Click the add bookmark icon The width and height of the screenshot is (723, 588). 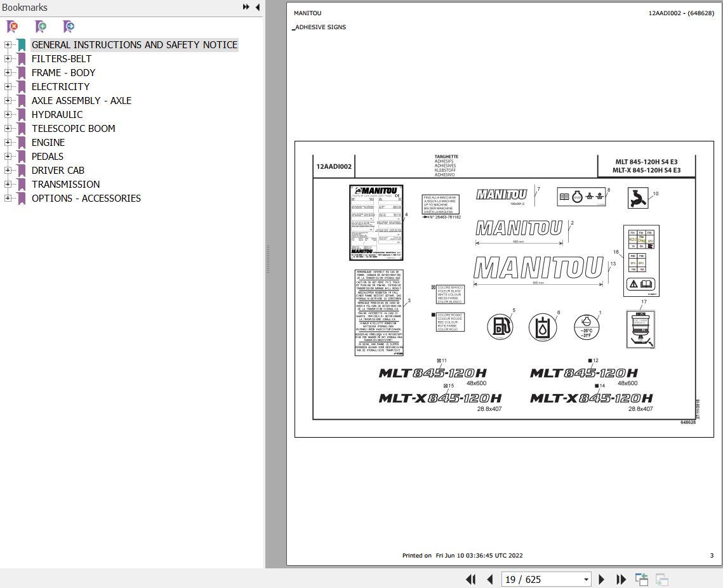coord(41,27)
